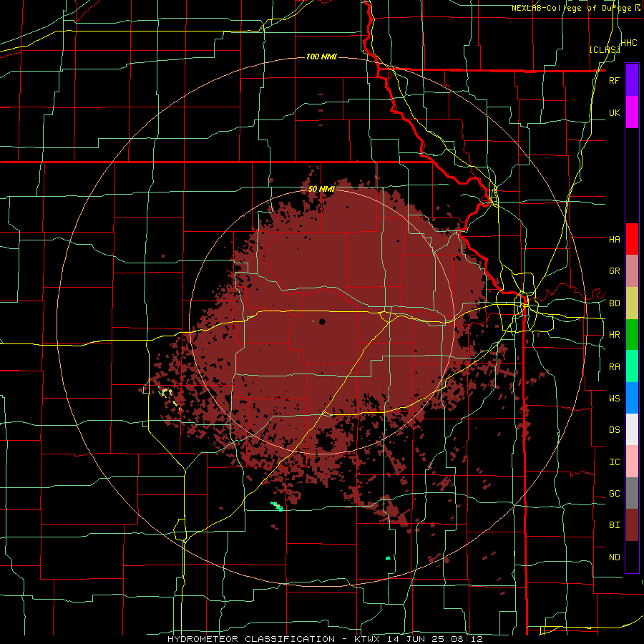Click the GR legend label
Image resolution: width=644 pixels, height=644 pixels.
coord(614,271)
